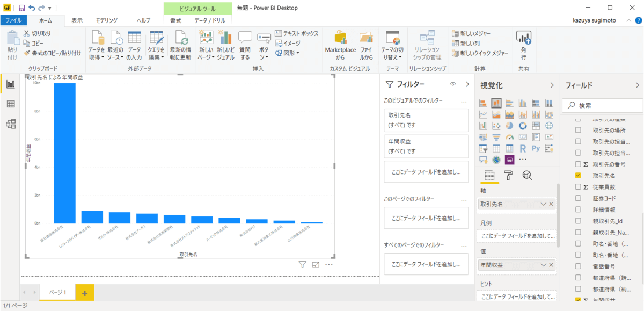The width and height of the screenshot is (644, 311).
Task: Remove 年間収益 from the value well
Action: pyautogui.click(x=551, y=265)
